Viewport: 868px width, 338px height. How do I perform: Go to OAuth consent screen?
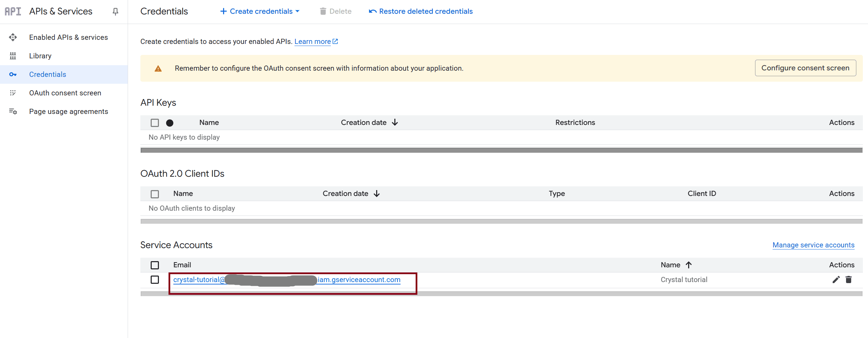[x=65, y=93]
